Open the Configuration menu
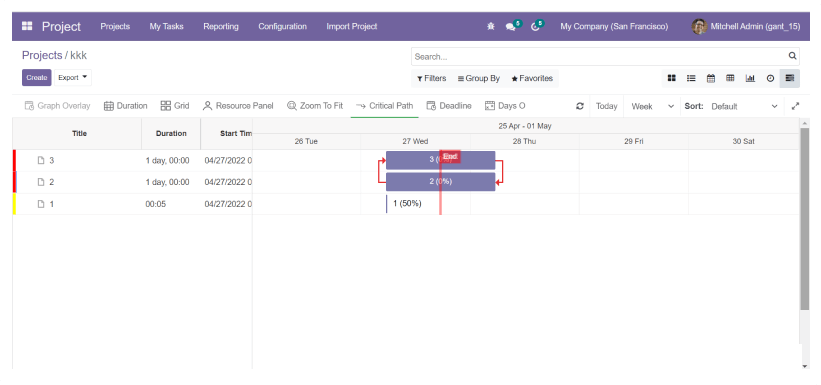Screen dimensions: 821x385 click(x=282, y=26)
